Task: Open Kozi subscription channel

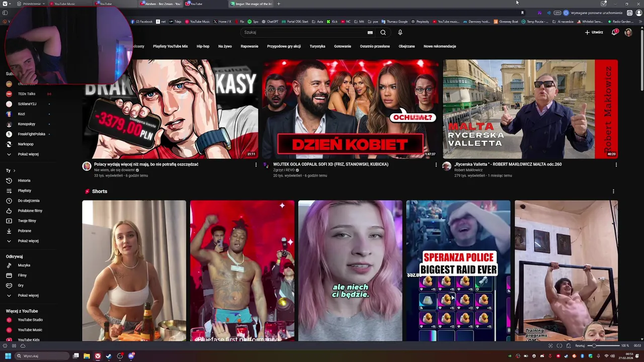Action: (21, 114)
